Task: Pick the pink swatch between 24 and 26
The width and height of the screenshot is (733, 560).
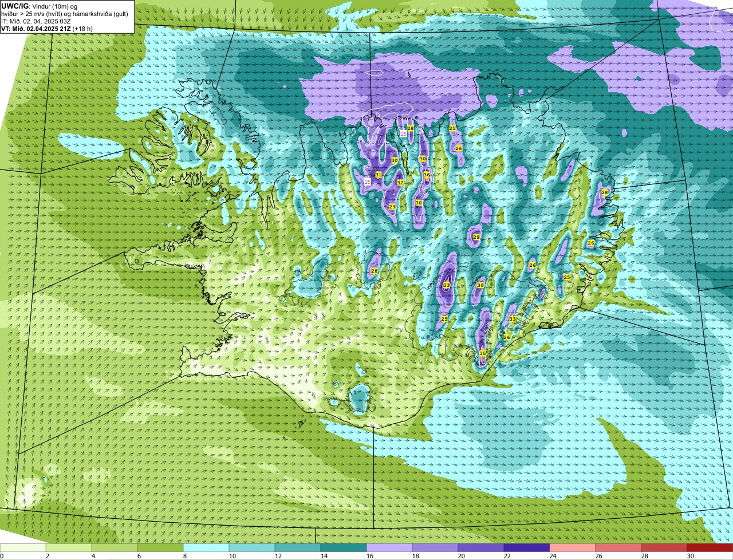Action: click(x=573, y=547)
